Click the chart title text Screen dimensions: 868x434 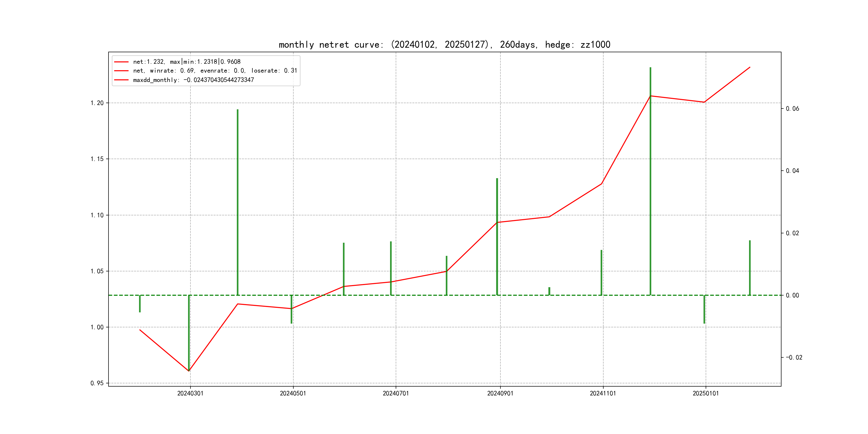444,44
